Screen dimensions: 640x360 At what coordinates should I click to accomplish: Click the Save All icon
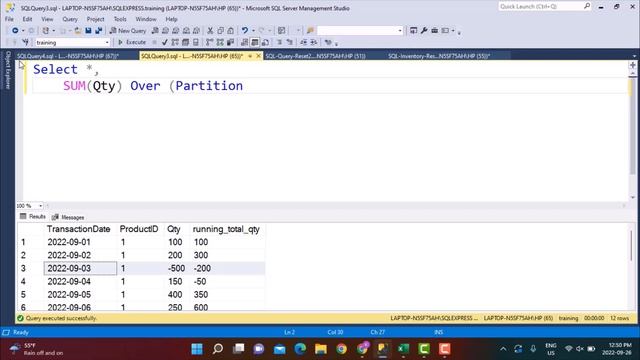point(98,31)
